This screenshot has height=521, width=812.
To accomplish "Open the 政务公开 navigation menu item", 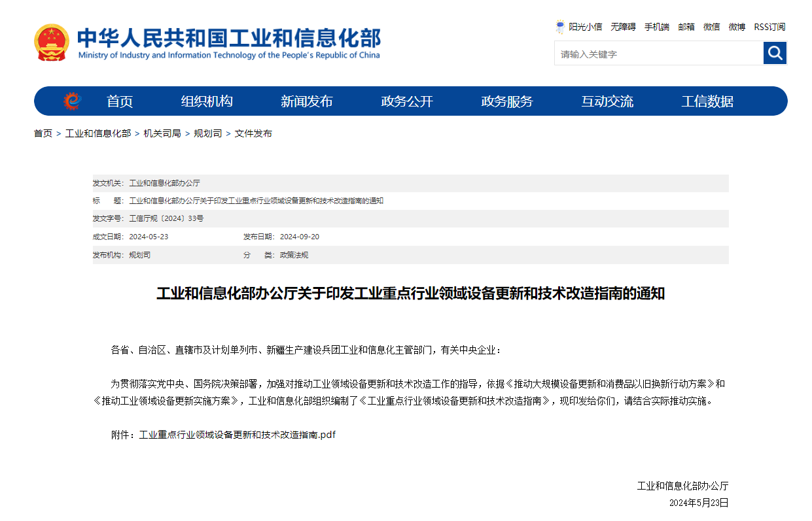I will tap(406, 101).
